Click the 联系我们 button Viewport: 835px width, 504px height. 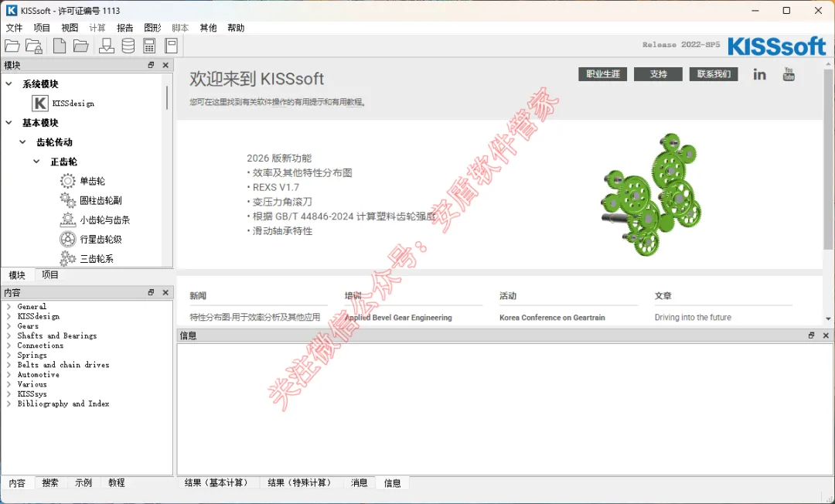[x=714, y=74]
